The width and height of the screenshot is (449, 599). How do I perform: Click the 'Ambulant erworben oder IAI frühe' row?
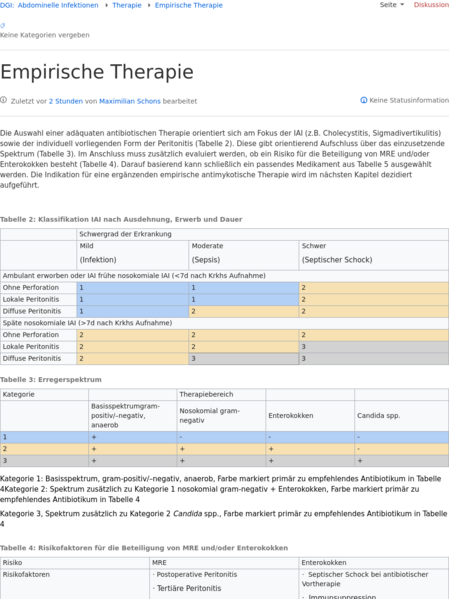click(224, 276)
